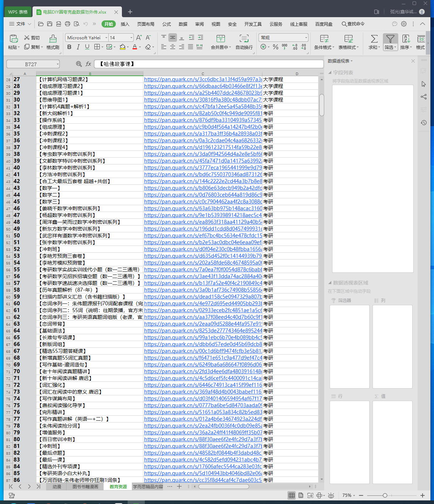Apply thousands separator format
The width and height of the screenshot is (434, 504).
click(x=285, y=47)
